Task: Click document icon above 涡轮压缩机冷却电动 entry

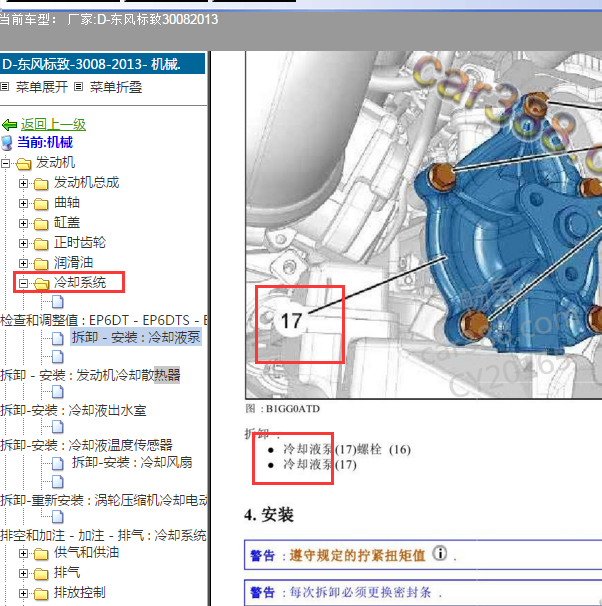Action: 58,482
